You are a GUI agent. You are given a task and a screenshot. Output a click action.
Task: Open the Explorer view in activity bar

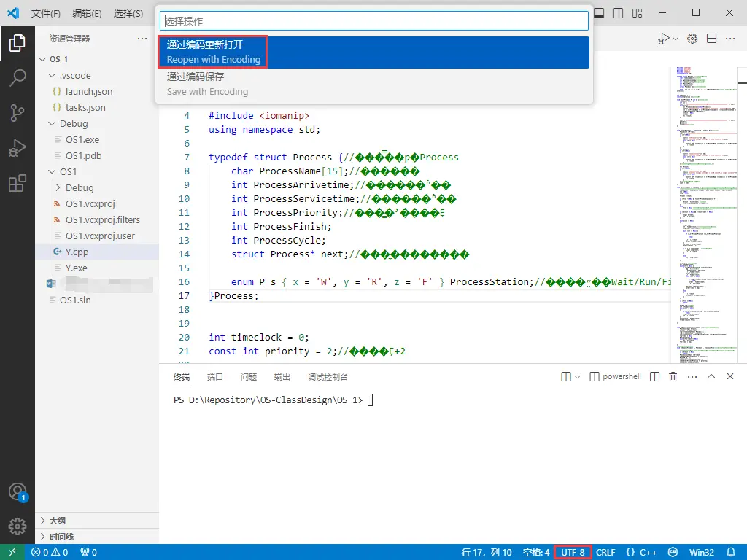point(18,43)
